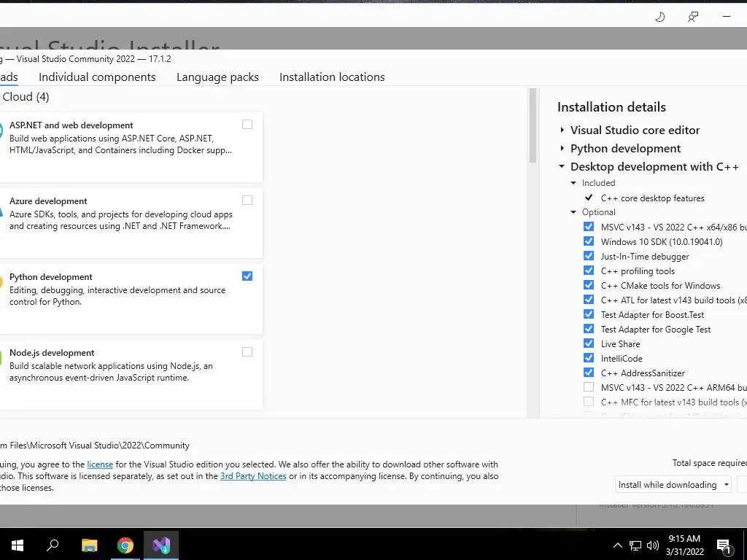Image resolution: width=747 pixels, height=560 pixels.
Task: Uncheck Test Adapter for Google Test
Action: click(x=589, y=329)
